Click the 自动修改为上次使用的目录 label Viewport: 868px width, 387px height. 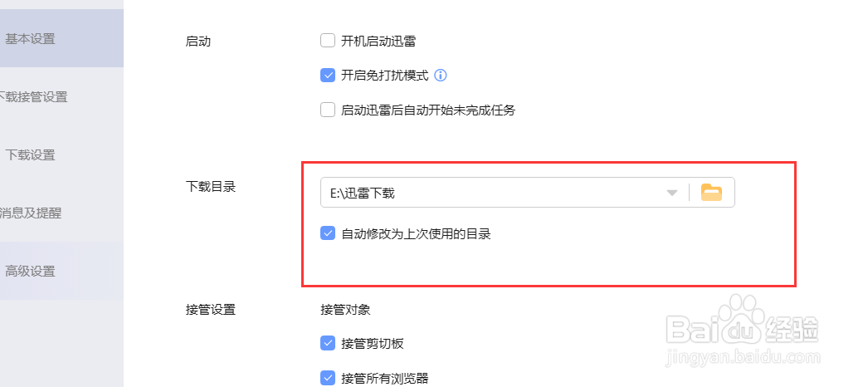point(416,234)
